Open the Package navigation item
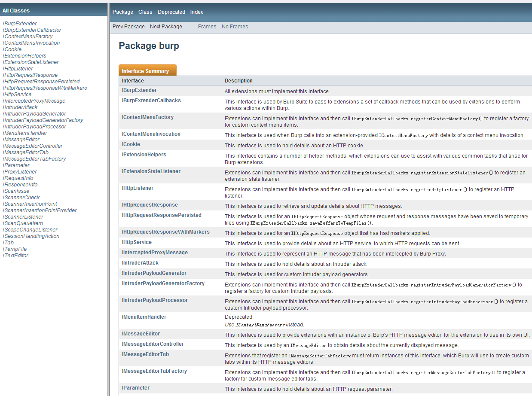 tap(123, 12)
